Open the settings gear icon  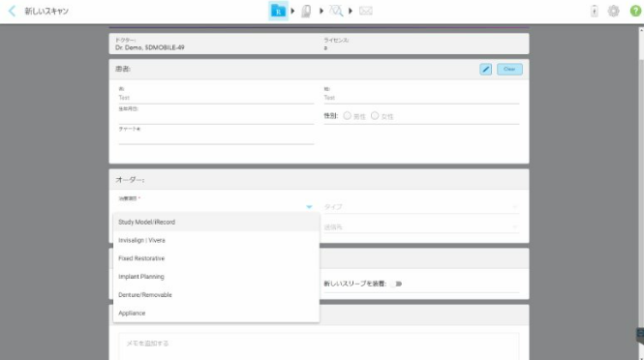[x=614, y=11]
